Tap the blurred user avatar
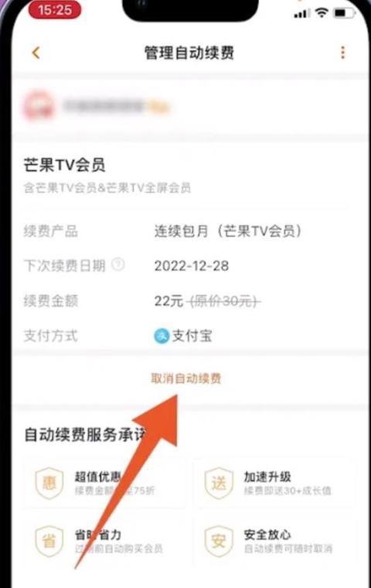This screenshot has height=588, width=371. pos(39,106)
